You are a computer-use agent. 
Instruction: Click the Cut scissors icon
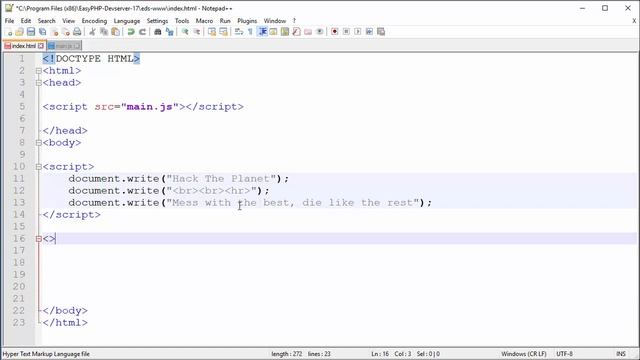[92, 32]
